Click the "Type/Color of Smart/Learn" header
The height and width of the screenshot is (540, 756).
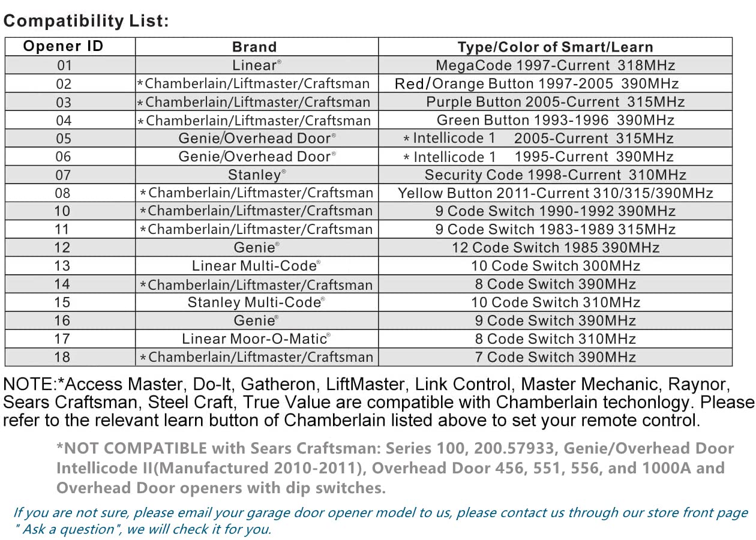(x=555, y=47)
